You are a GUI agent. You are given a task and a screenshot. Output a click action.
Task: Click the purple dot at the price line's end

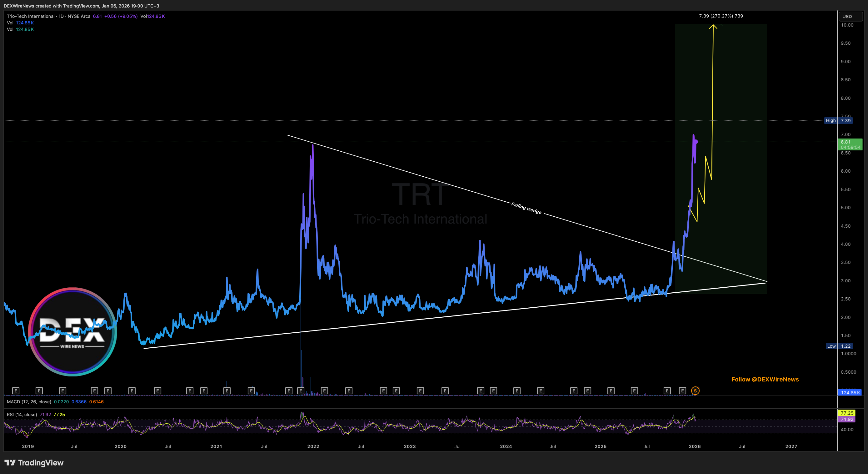coord(696,142)
